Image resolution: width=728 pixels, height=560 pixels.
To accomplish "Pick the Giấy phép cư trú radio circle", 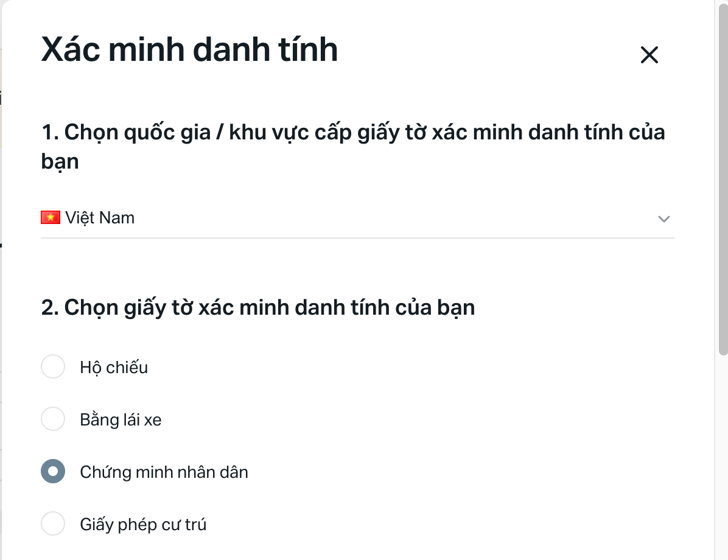I will [53, 524].
